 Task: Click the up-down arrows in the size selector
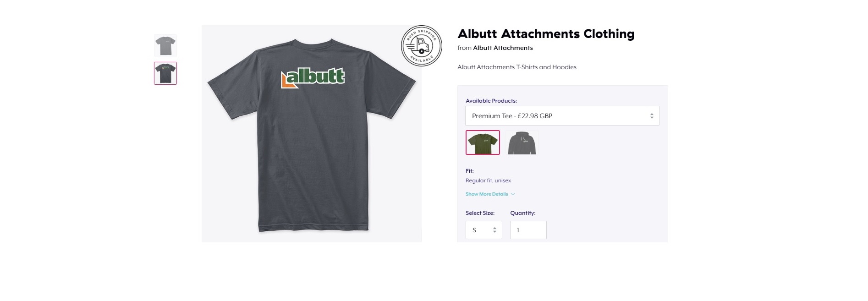pyautogui.click(x=494, y=230)
